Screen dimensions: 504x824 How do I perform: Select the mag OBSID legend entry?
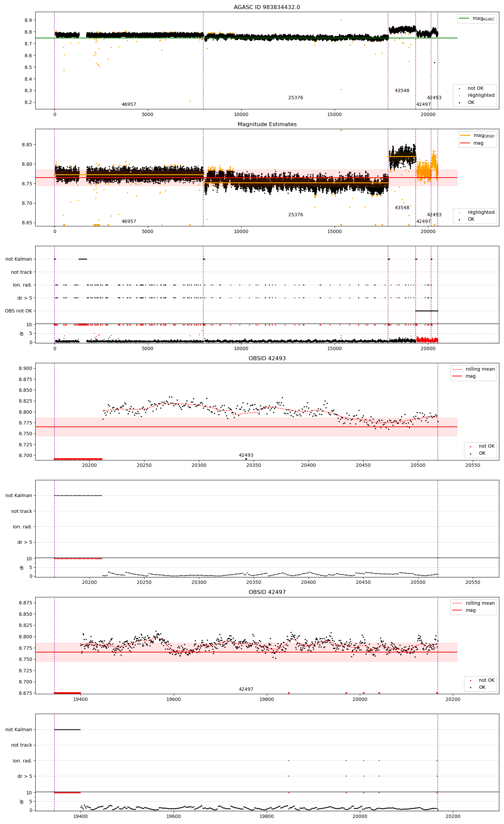coord(477,136)
